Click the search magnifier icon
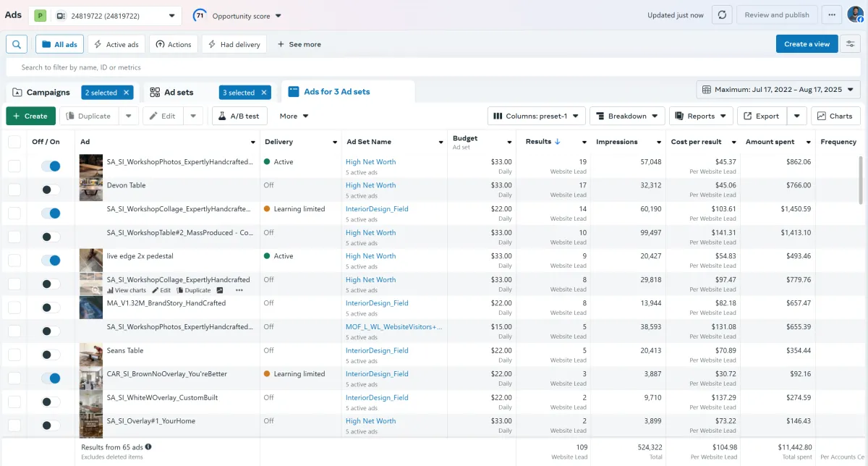This screenshot has height=466, width=868. (x=17, y=44)
